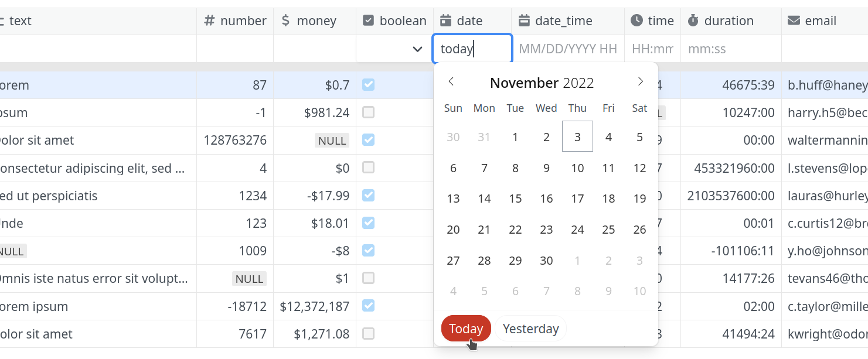Click the date column calendar icon
The width and height of the screenshot is (868, 359).
[446, 21]
